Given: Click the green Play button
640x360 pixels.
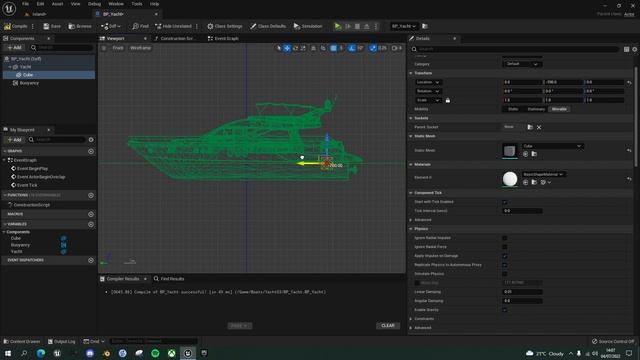Looking at the screenshot, I should [338, 26].
